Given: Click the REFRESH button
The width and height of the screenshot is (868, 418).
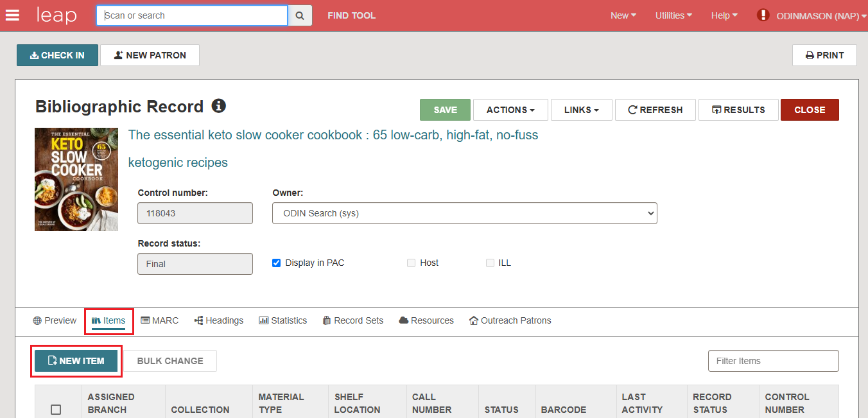Looking at the screenshot, I should (655, 110).
